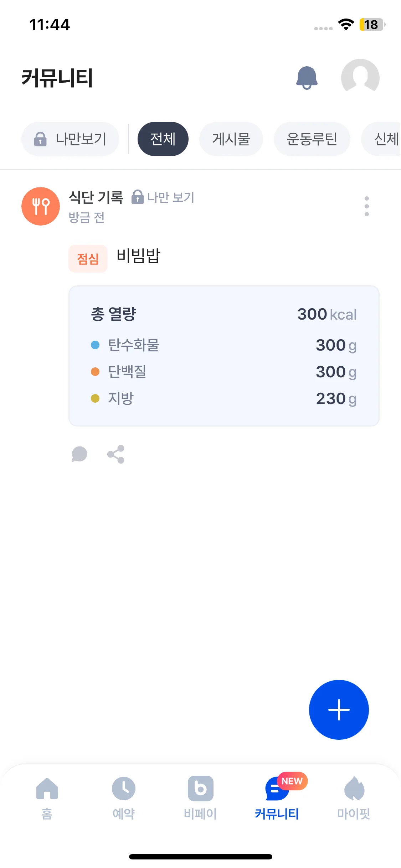The width and height of the screenshot is (401, 868).
Task: Open the post's three-dot menu
Action: [366, 206]
